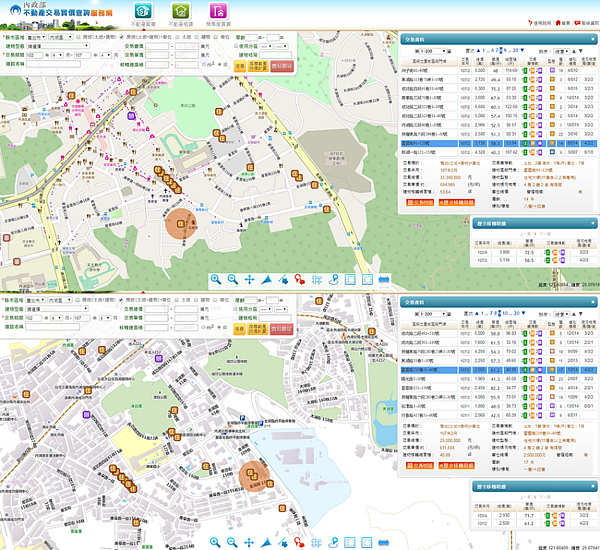The height and width of the screenshot is (550, 600).
Task: Sort ascending with black up arrow in upper panel
Action: tap(574, 51)
